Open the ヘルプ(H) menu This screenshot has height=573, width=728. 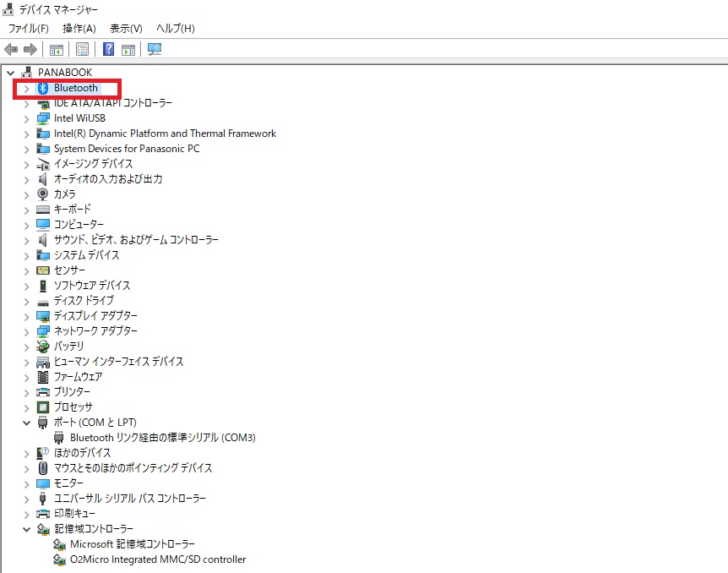(175, 29)
